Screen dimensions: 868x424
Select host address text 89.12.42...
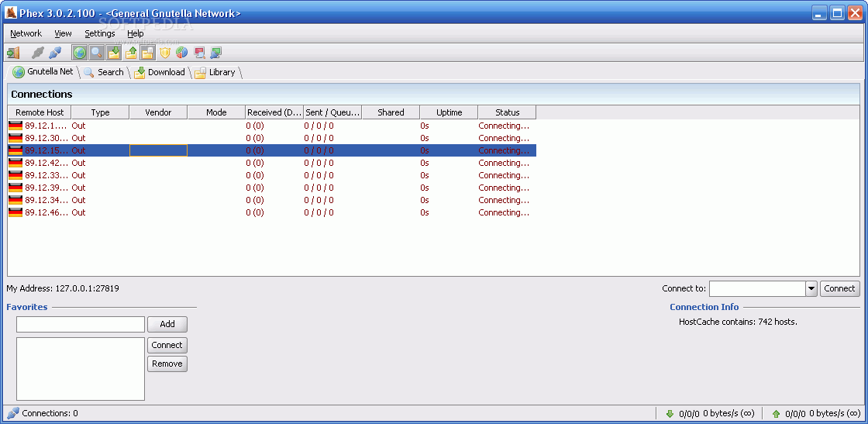(47, 163)
